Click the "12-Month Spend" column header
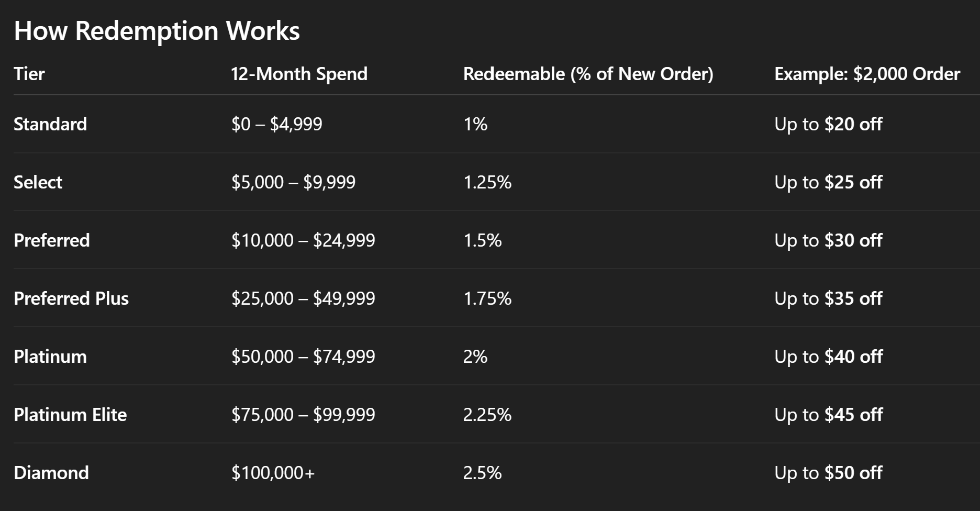Viewport: 980px width, 511px height. (x=299, y=74)
